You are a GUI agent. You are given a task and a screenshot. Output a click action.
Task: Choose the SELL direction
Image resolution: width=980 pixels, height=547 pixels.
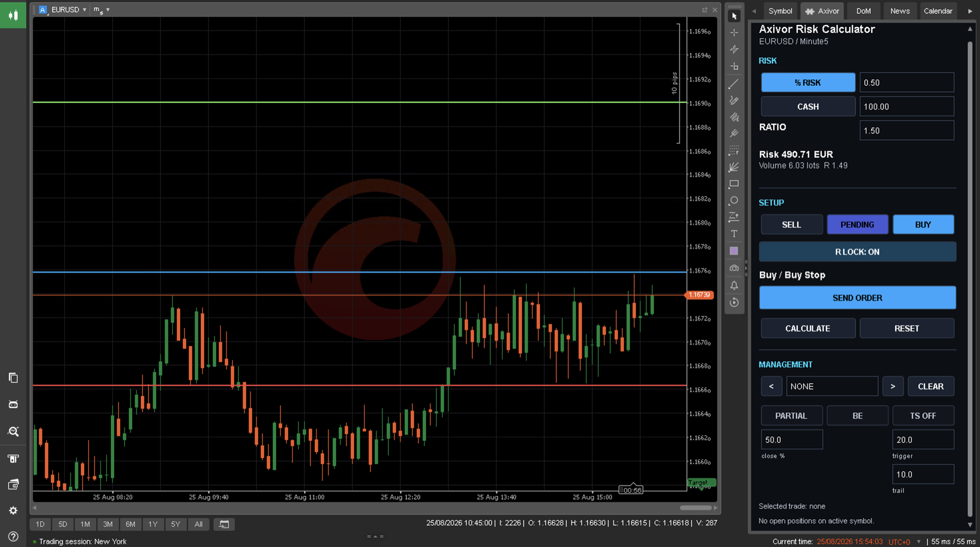point(792,224)
